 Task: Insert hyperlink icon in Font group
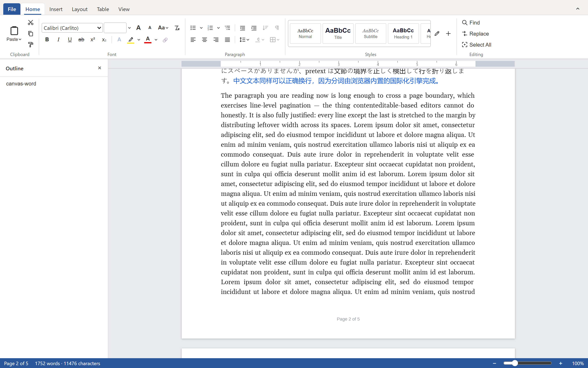coord(165,40)
